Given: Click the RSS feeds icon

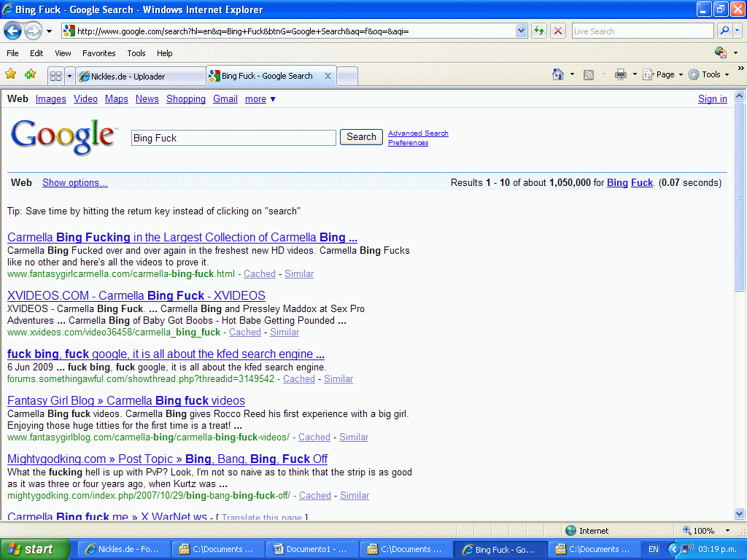Looking at the screenshot, I should 589,75.
